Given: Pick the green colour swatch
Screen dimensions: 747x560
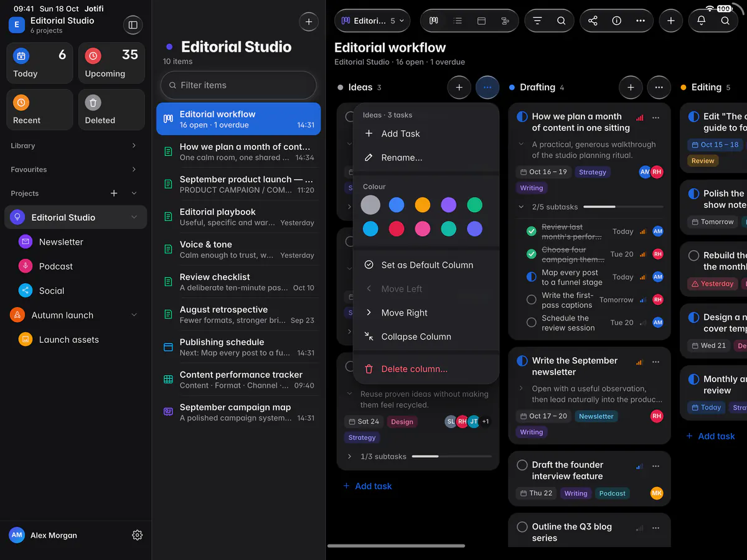Looking at the screenshot, I should pyautogui.click(x=475, y=205).
